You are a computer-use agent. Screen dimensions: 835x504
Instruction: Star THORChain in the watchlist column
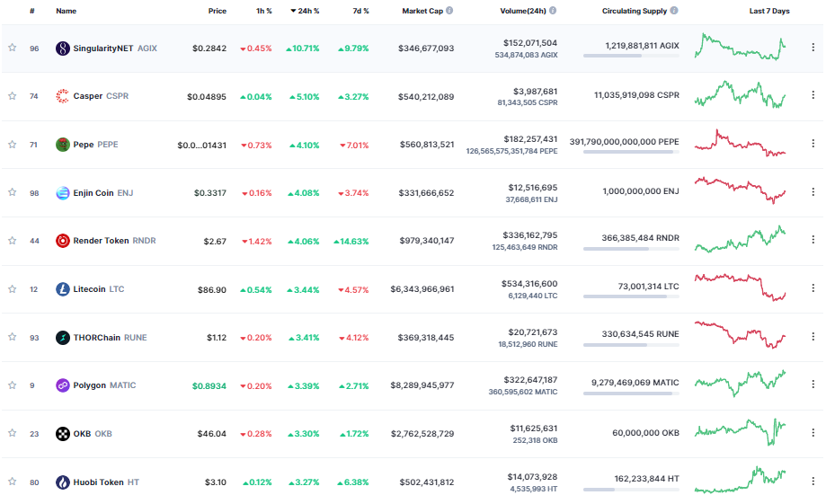coord(13,337)
